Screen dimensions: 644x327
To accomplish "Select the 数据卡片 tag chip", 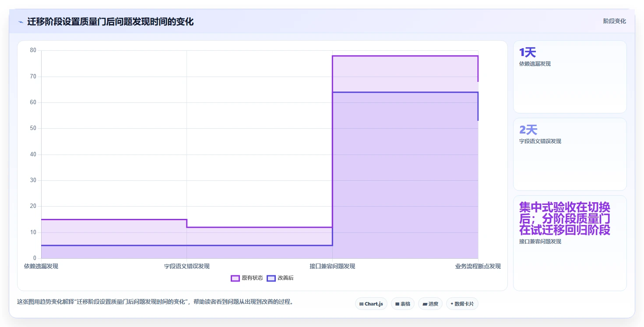I will point(462,304).
